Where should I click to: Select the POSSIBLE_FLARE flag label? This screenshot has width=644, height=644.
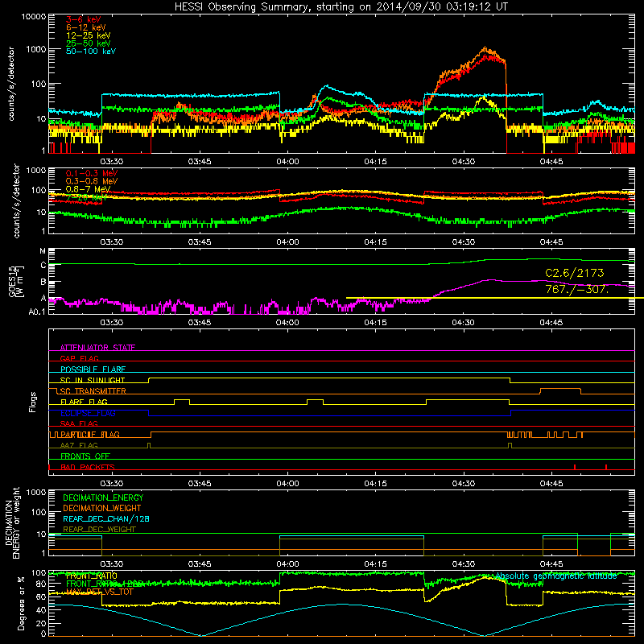93,369
